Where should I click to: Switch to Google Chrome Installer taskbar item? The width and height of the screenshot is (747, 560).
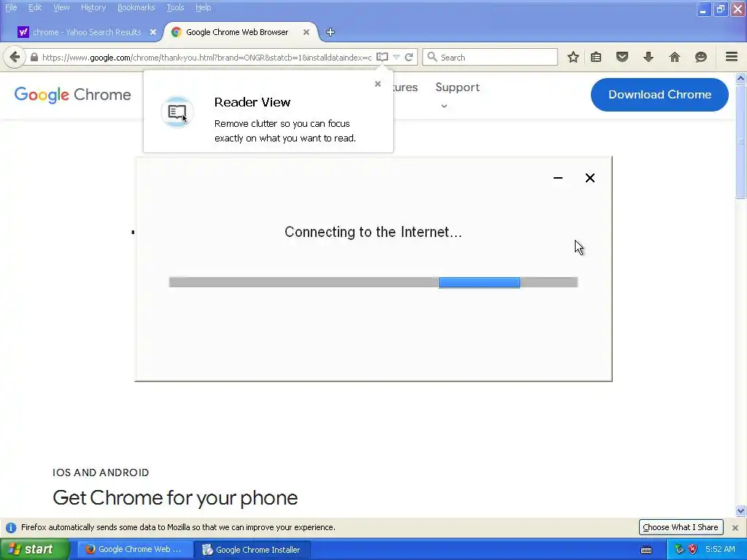pyautogui.click(x=253, y=550)
